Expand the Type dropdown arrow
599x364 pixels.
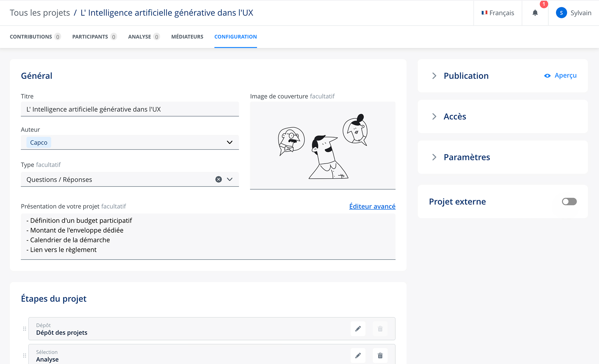(230, 179)
